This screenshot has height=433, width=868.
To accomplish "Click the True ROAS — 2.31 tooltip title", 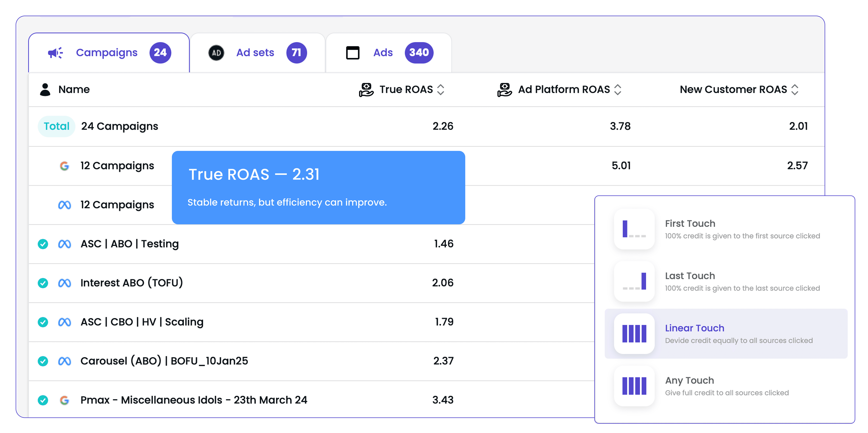I will pos(254,175).
